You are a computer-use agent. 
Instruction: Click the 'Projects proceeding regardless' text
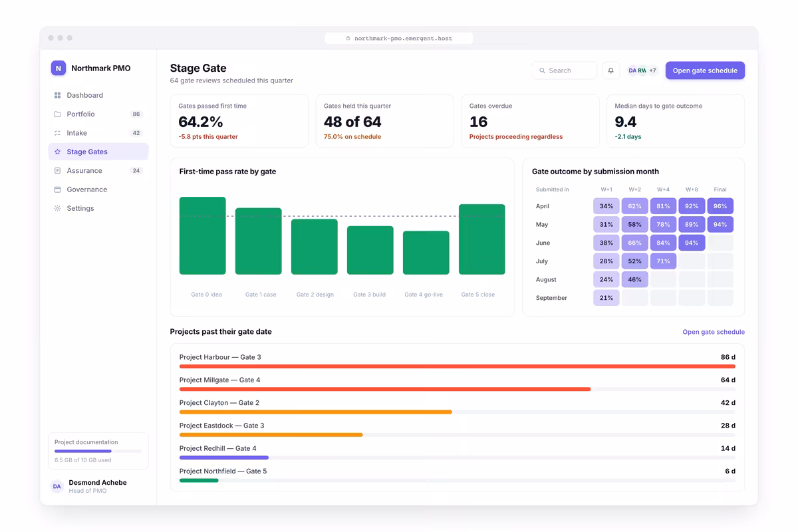pyautogui.click(x=516, y=137)
